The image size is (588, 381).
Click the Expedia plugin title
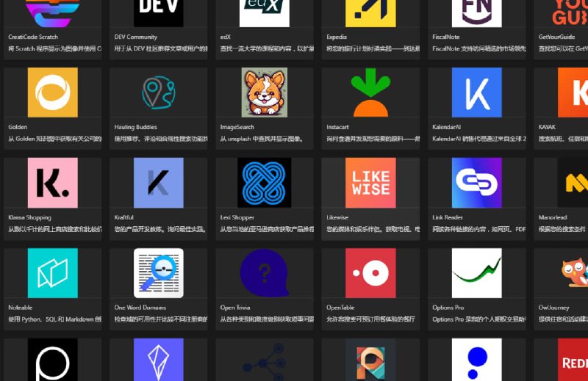tap(337, 37)
